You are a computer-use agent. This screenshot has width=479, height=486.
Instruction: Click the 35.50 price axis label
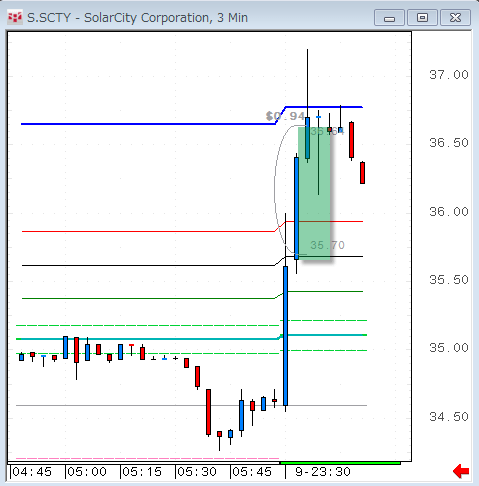(449, 280)
